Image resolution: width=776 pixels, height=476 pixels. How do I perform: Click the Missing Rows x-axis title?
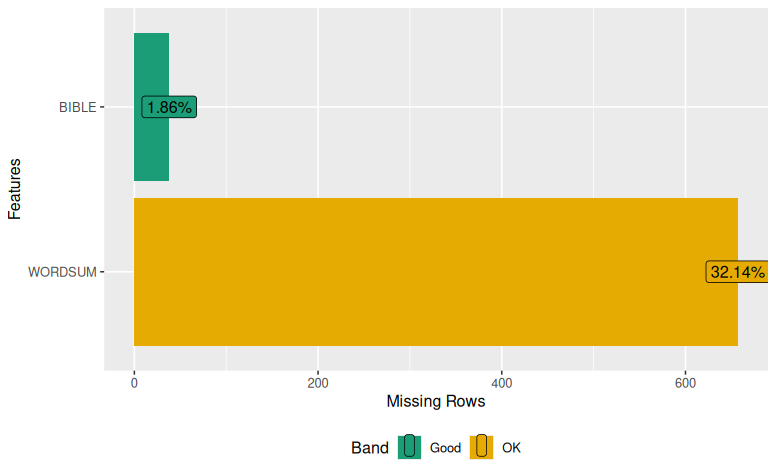(x=436, y=401)
